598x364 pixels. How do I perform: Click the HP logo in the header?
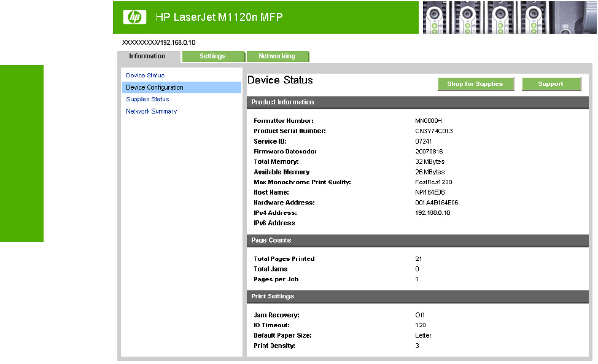click(134, 17)
